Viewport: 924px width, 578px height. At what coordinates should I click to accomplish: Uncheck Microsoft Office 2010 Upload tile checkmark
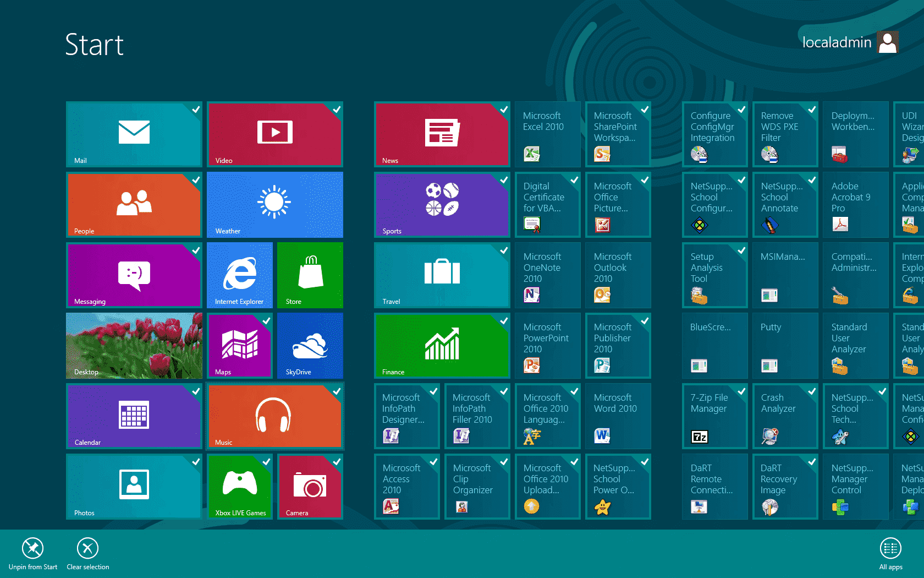tap(574, 461)
